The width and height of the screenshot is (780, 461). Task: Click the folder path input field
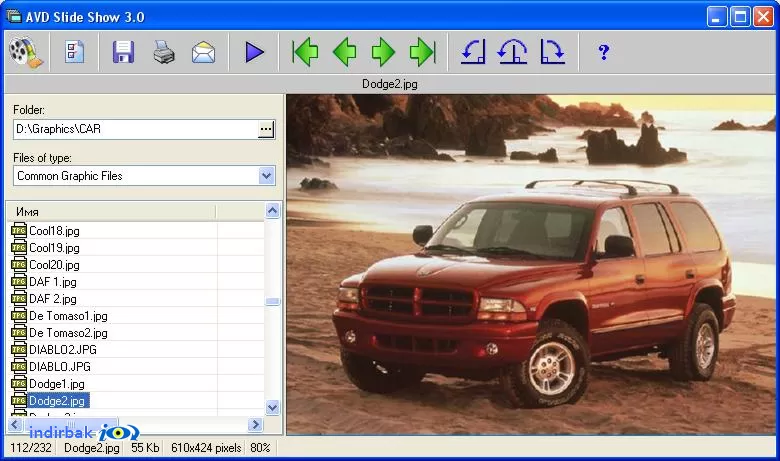click(136, 129)
